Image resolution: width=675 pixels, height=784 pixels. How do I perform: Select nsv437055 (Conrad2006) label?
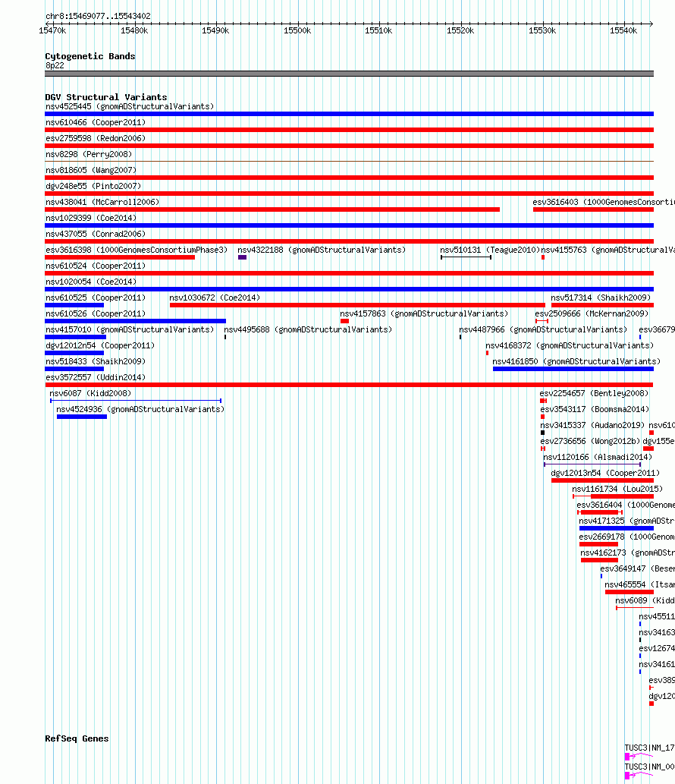pos(95,235)
